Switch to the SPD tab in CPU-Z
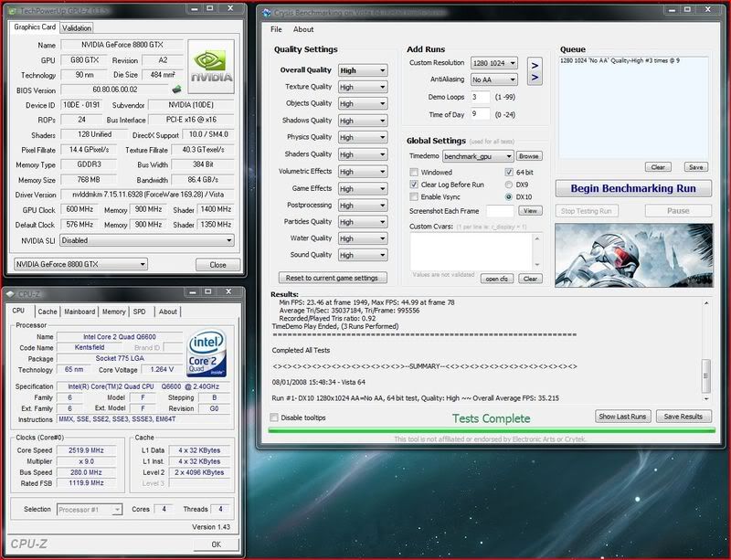The height and width of the screenshot is (560, 731). click(x=140, y=312)
